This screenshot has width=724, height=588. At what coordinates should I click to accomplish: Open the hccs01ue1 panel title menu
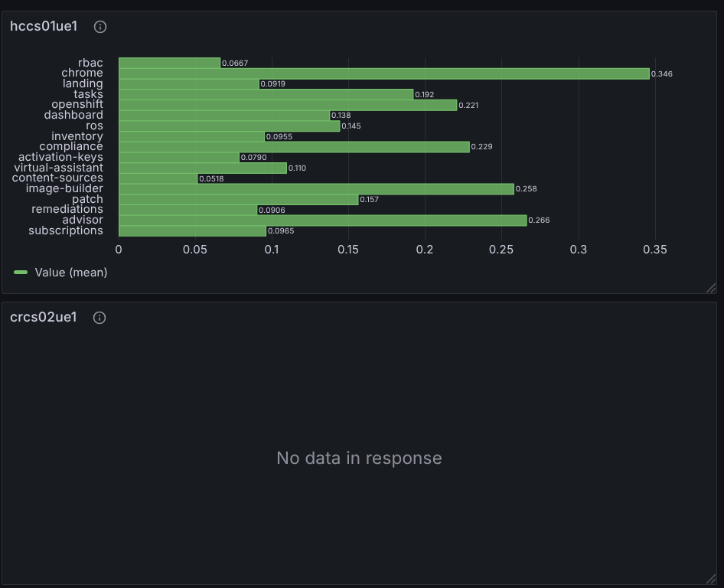tap(44, 26)
